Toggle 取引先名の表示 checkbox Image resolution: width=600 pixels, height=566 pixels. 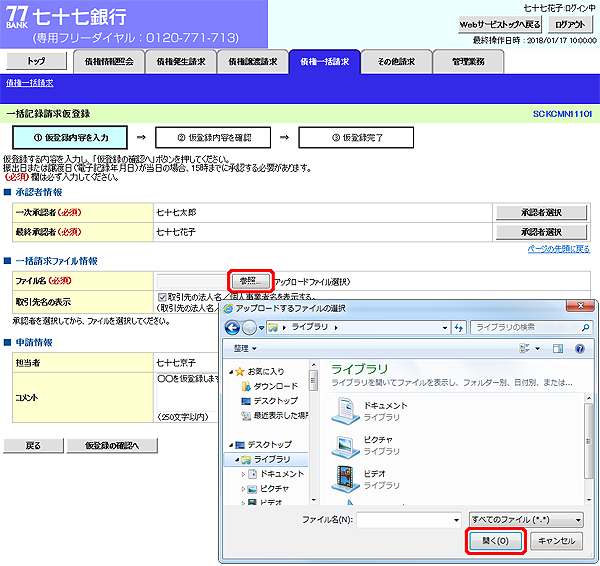click(x=162, y=297)
